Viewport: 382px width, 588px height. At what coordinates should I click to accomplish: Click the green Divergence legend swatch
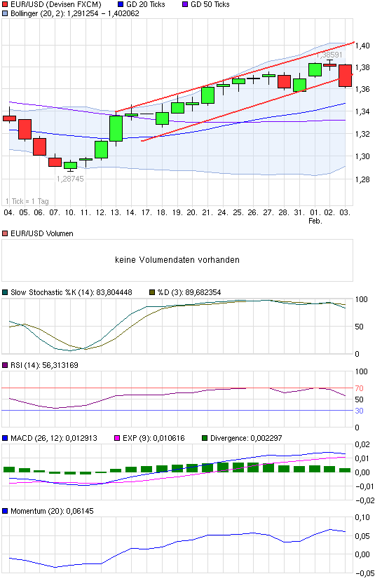pos(205,438)
